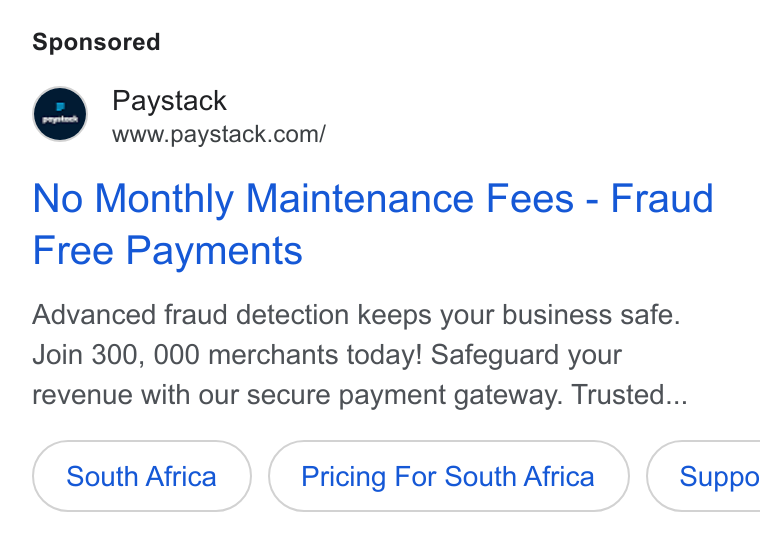Click the "keeps your business safe" text
The width and height of the screenshot is (760, 544).
pyautogui.click(x=519, y=315)
